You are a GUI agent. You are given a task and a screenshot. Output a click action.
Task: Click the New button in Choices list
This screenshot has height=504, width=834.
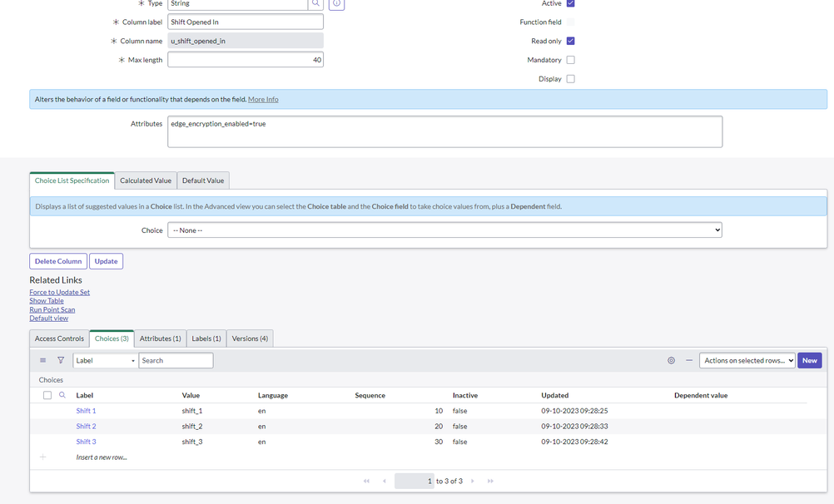coord(810,360)
